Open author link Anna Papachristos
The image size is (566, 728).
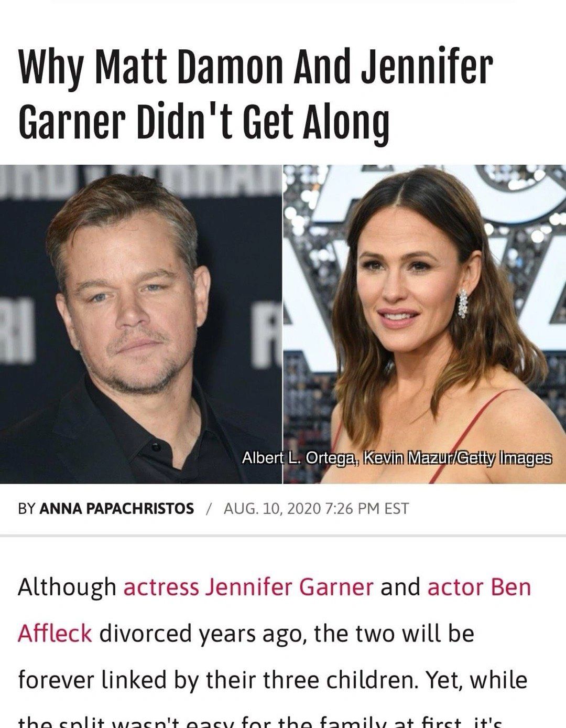(x=116, y=509)
